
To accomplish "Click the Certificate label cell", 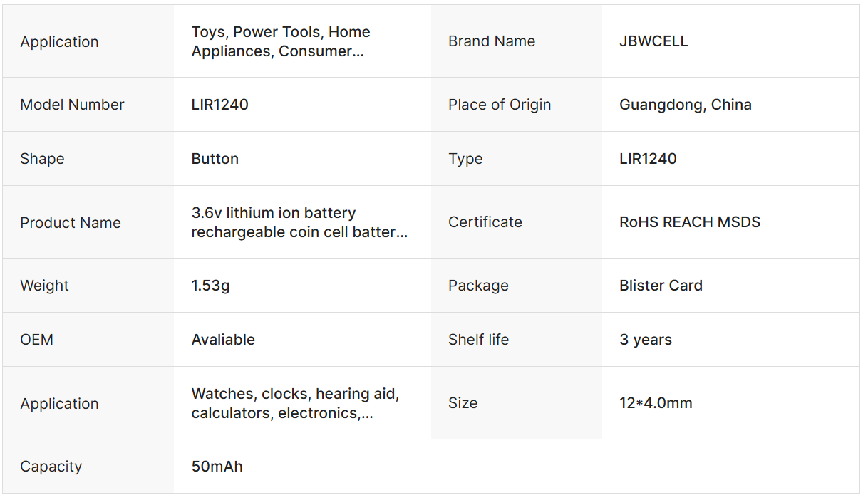I will click(x=485, y=222).
